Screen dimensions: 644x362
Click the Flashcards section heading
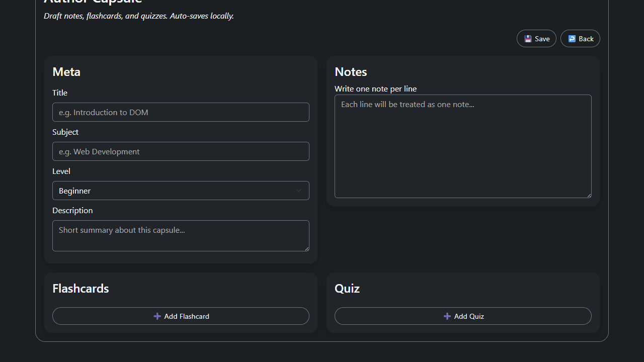pos(80,289)
